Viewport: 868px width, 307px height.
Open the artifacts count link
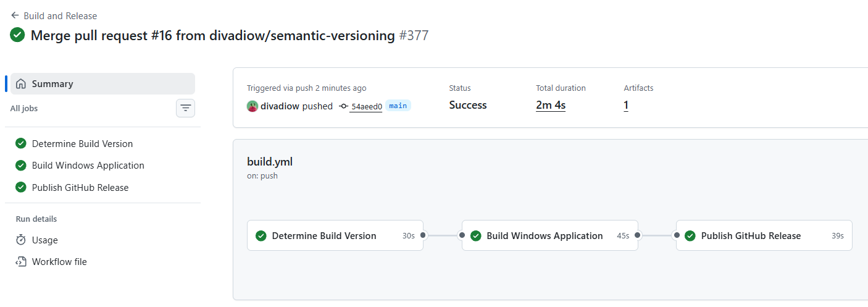[626, 105]
